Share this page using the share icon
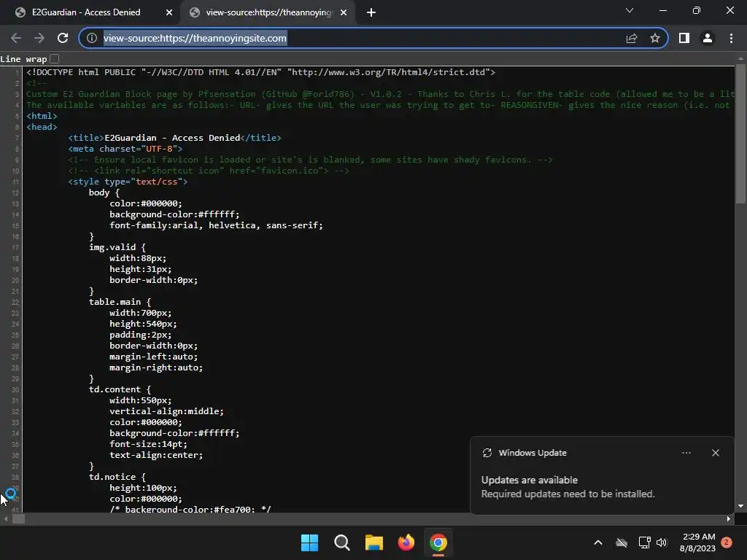The width and height of the screenshot is (747, 560). click(632, 38)
